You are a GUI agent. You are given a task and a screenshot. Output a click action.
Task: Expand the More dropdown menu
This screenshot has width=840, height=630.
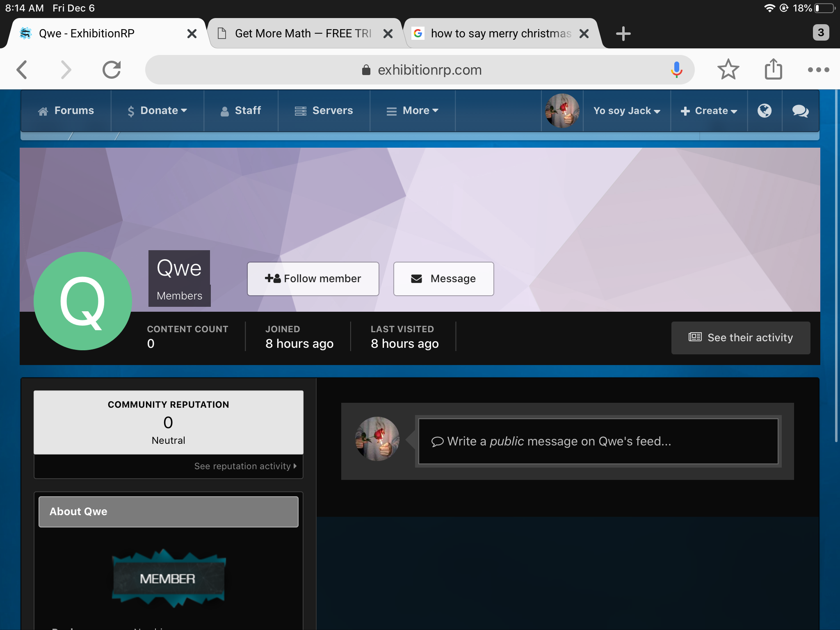[413, 111]
